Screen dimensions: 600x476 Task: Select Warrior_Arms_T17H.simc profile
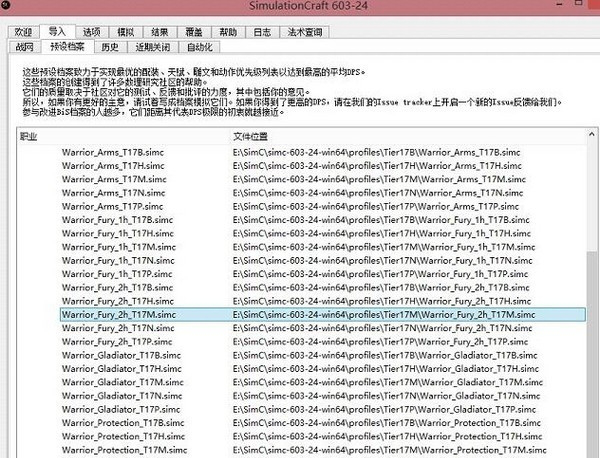[113, 166]
